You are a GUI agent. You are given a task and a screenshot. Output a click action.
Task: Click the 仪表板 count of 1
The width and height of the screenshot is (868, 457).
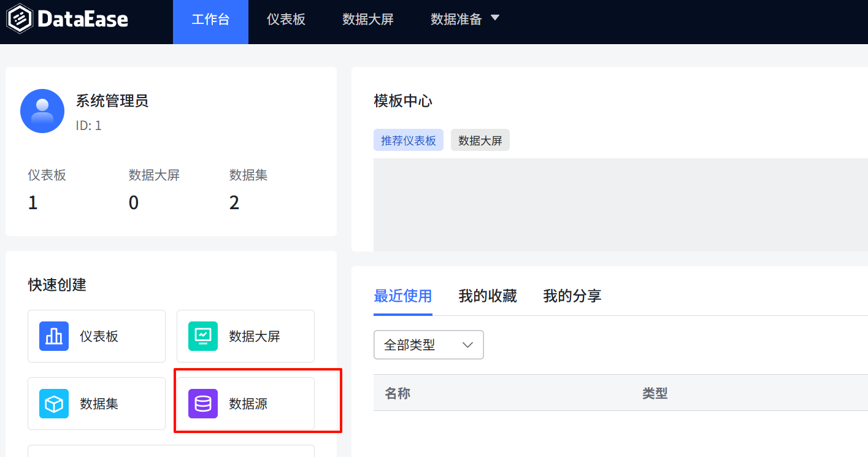(x=33, y=203)
